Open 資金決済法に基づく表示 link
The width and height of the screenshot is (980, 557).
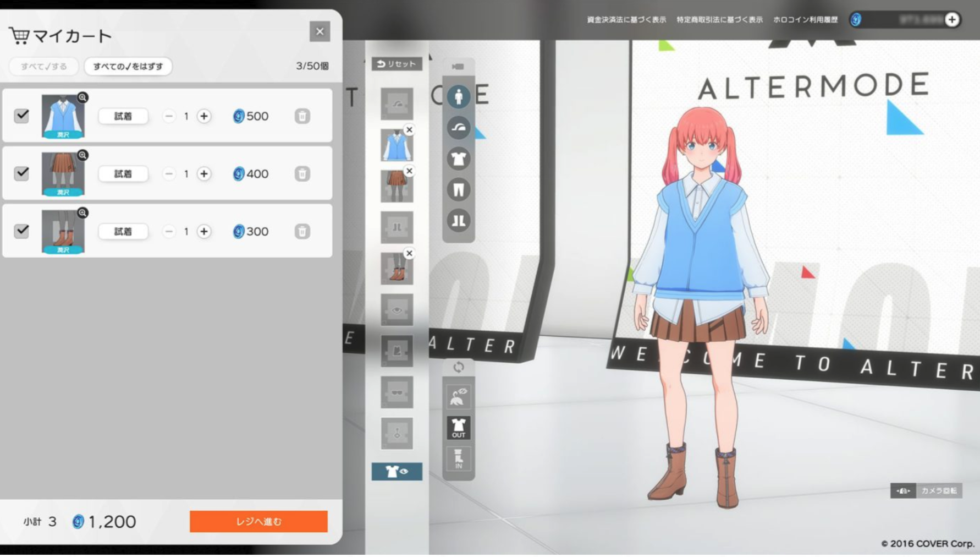point(626,20)
